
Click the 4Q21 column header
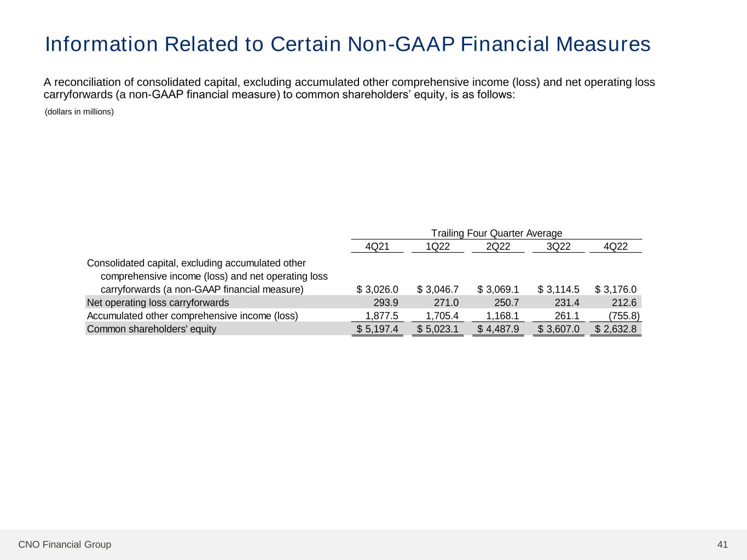point(377,247)
